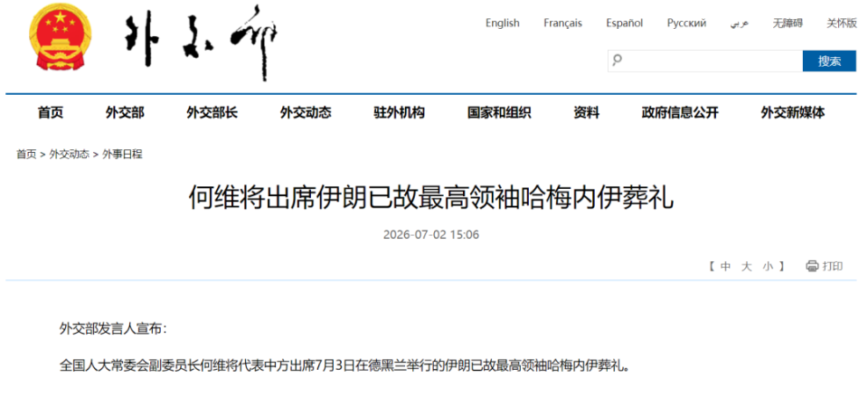Open the 驻外机构 navigation menu item

point(399,113)
